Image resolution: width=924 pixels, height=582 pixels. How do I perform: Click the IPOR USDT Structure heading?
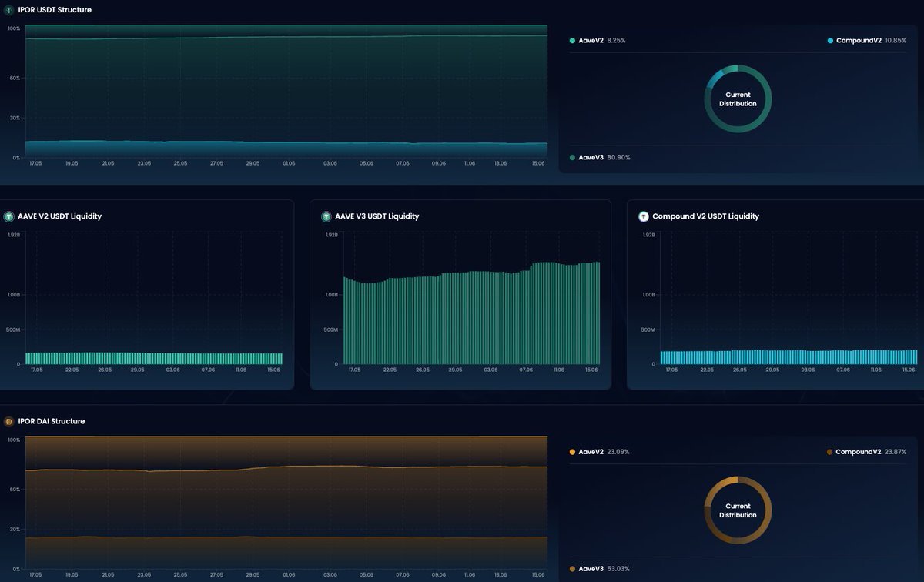click(x=55, y=10)
